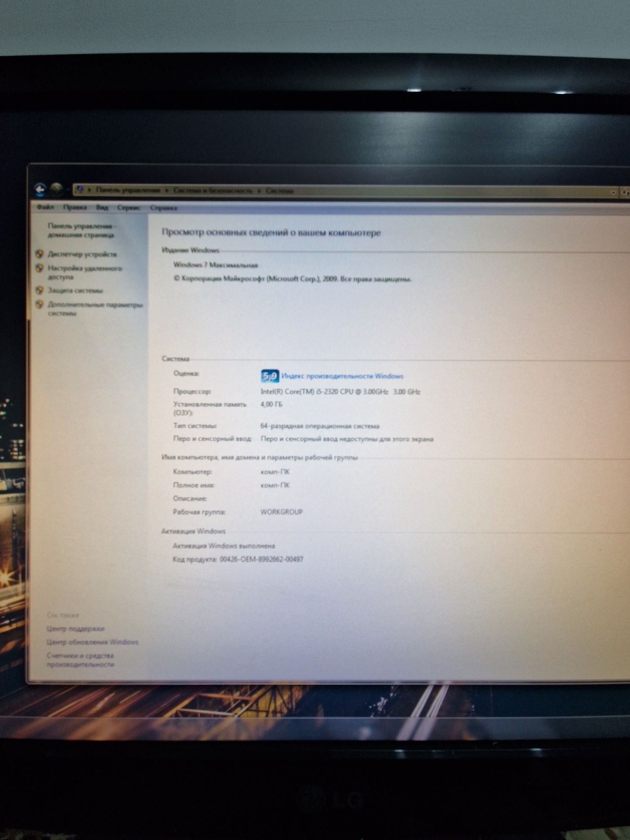Viewport: 630px width, 840px height.
Task: Go to Панель управления домашняя страница
Action: [x=82, y=230]
